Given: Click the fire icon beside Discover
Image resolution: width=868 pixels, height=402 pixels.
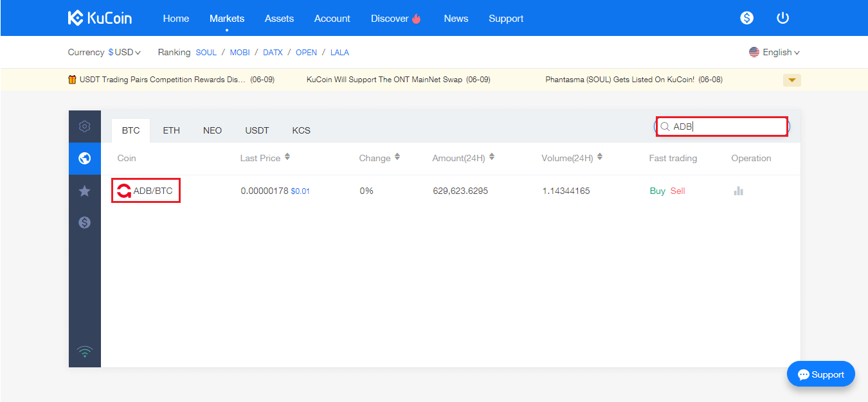Looking at the screenshot, I should pos(417,19).
